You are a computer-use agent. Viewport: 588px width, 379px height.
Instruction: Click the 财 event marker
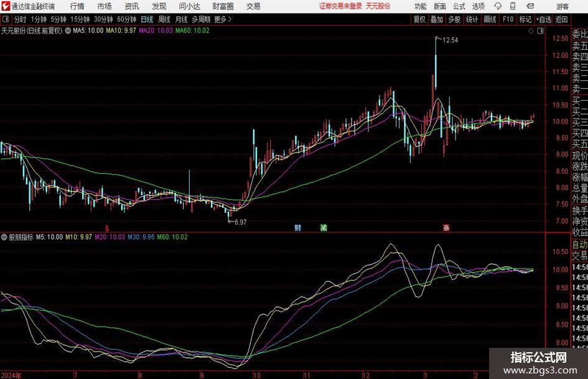pyautogui.click(x=298, y=228)
